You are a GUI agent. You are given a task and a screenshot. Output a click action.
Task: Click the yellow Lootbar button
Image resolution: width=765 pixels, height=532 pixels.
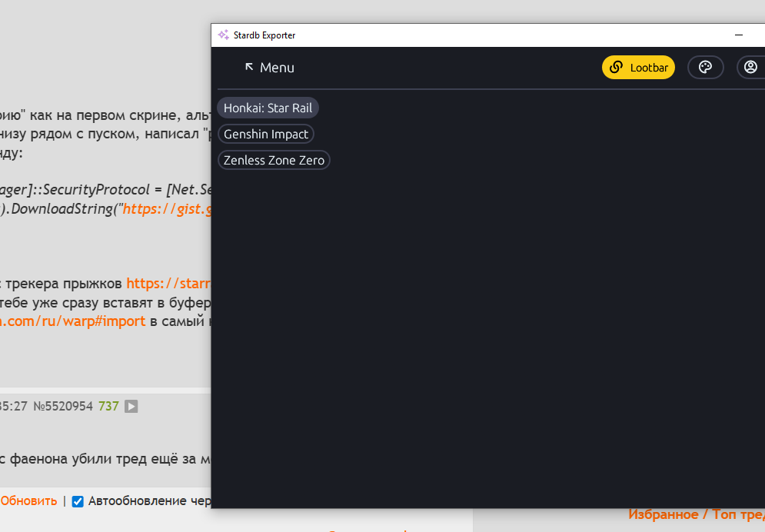tap(638, 68)
